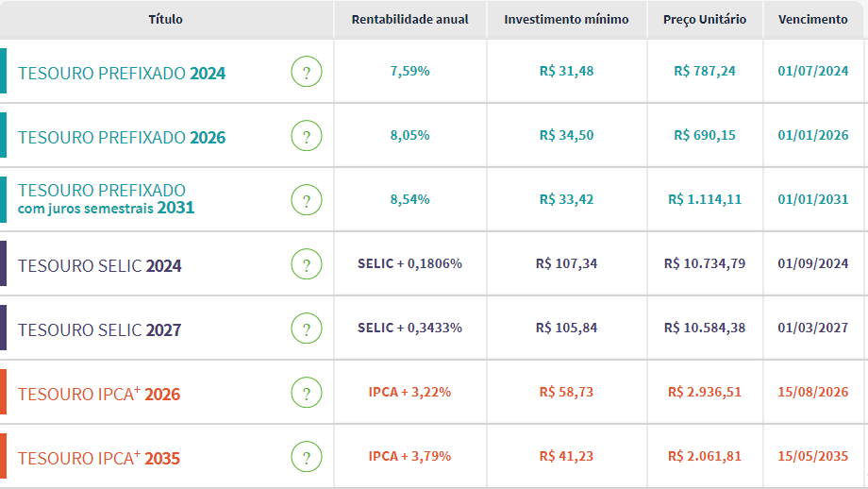Screen dimensions: 868x489
Task: Click unit price R$ 2.936,51
Action: pyautogui.click(x=705, y=392)
